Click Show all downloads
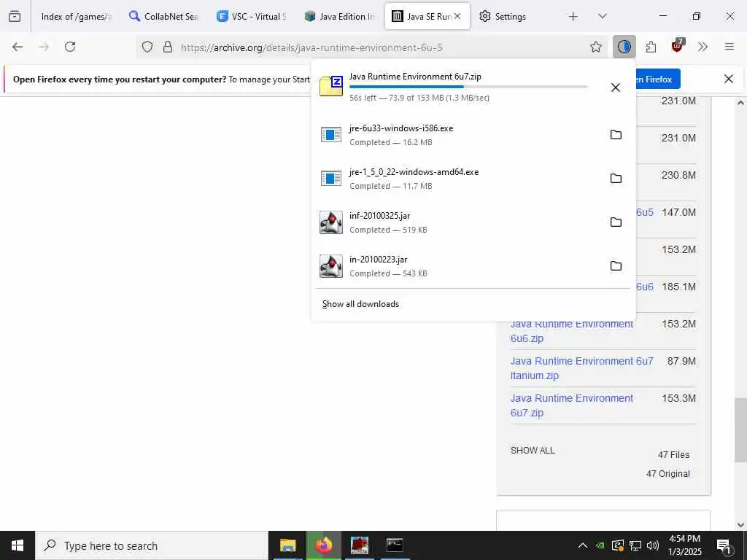 tap(360, 304)
